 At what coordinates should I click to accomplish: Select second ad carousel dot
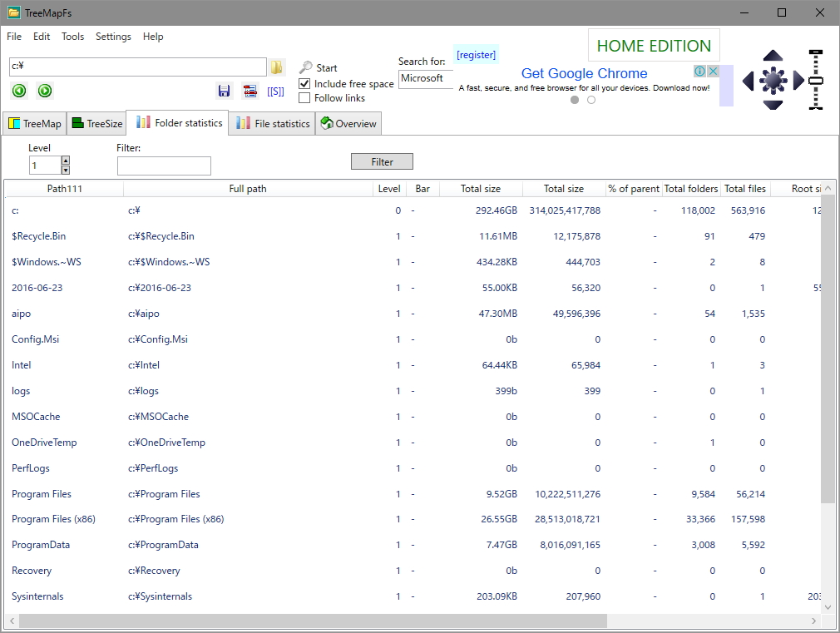point(591,100)
